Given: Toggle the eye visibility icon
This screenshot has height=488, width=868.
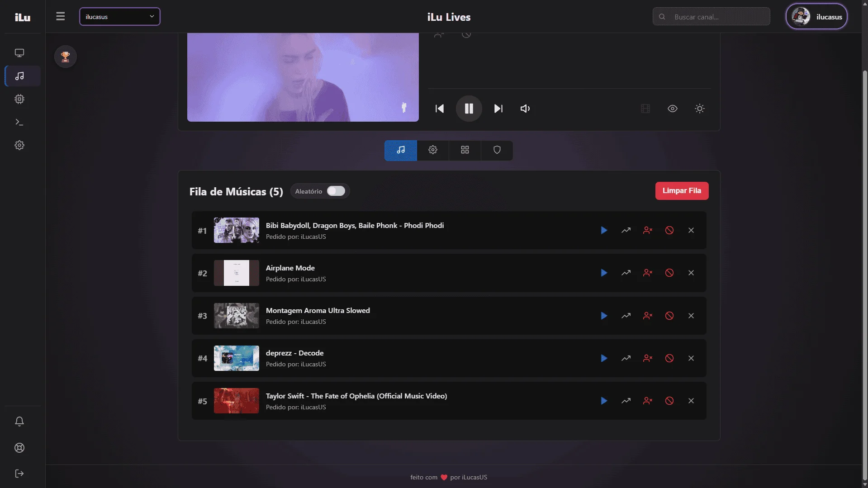Looking at the screenshot, I should pos(673,109).
